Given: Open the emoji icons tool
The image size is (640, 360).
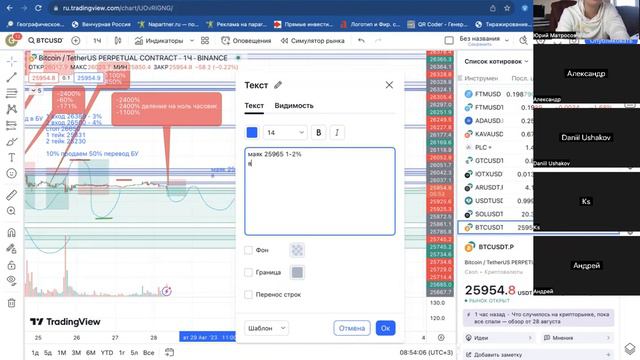Looking at the screenshot, I should click(x=11, y=173).
